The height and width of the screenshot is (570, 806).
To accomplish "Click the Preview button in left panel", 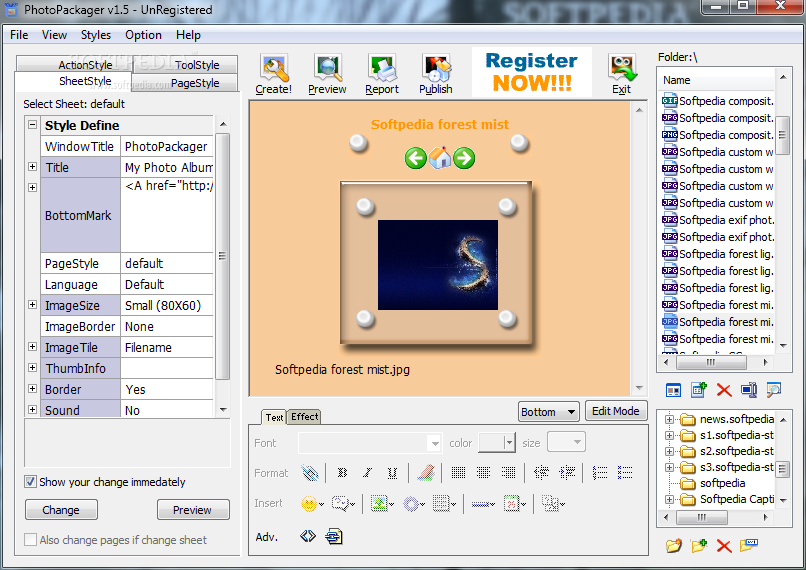I will [x=193, y=510].
